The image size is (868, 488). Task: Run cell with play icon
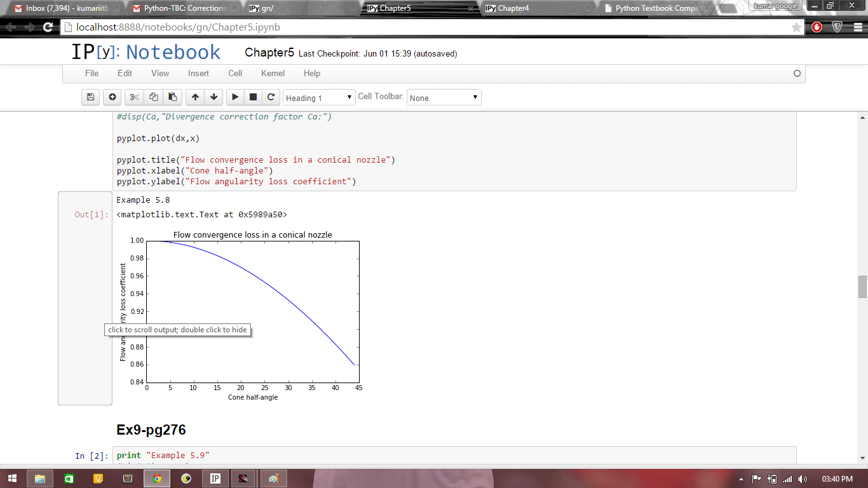pos(235,97)
